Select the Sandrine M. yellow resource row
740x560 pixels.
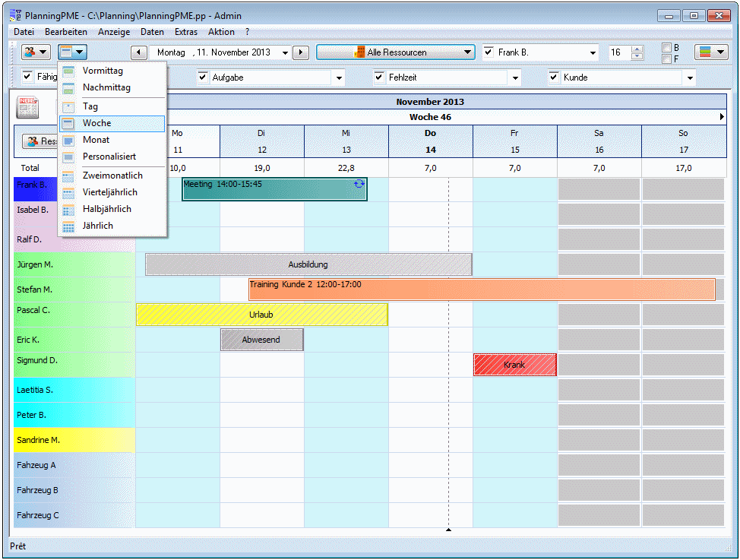74,440
